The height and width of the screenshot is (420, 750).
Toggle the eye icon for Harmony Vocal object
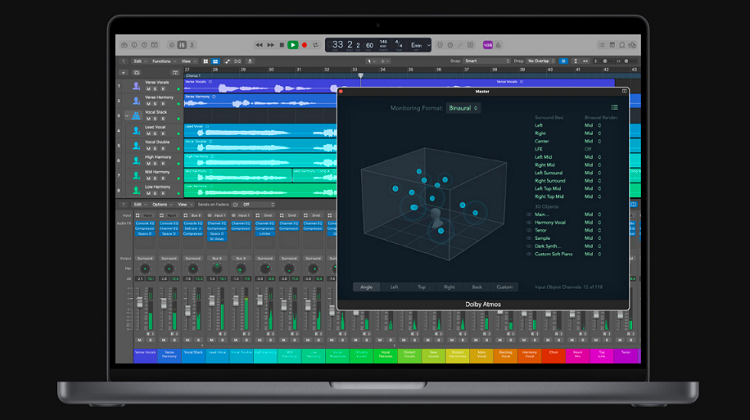529,222
